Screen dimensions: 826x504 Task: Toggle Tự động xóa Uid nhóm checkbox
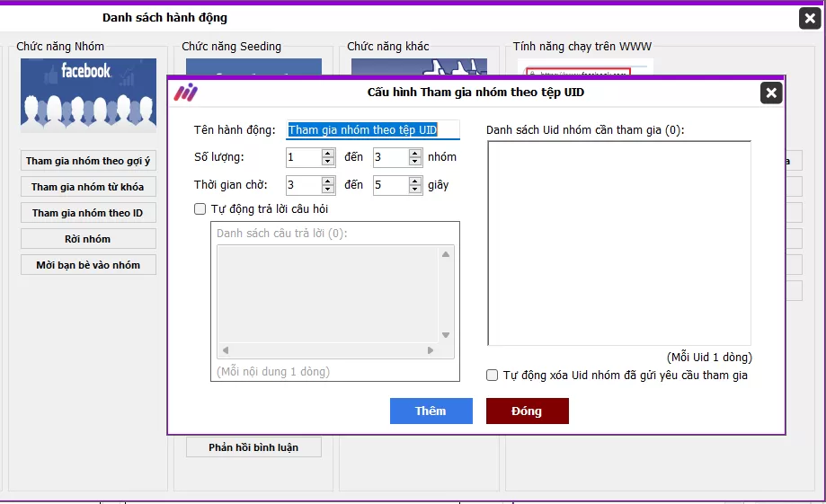pyautogui.click(x=492, y=376)
